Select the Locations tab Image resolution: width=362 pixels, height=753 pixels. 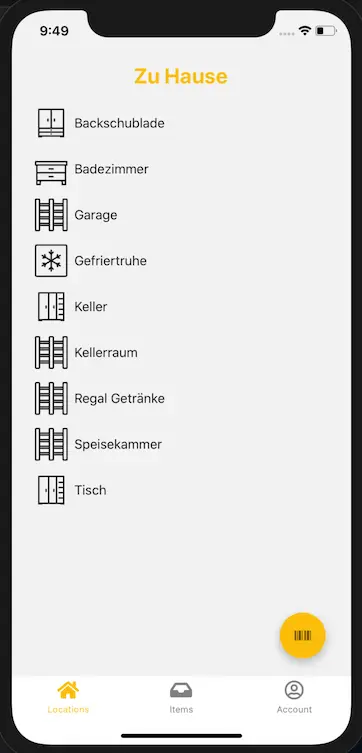(x=68, y=697)
